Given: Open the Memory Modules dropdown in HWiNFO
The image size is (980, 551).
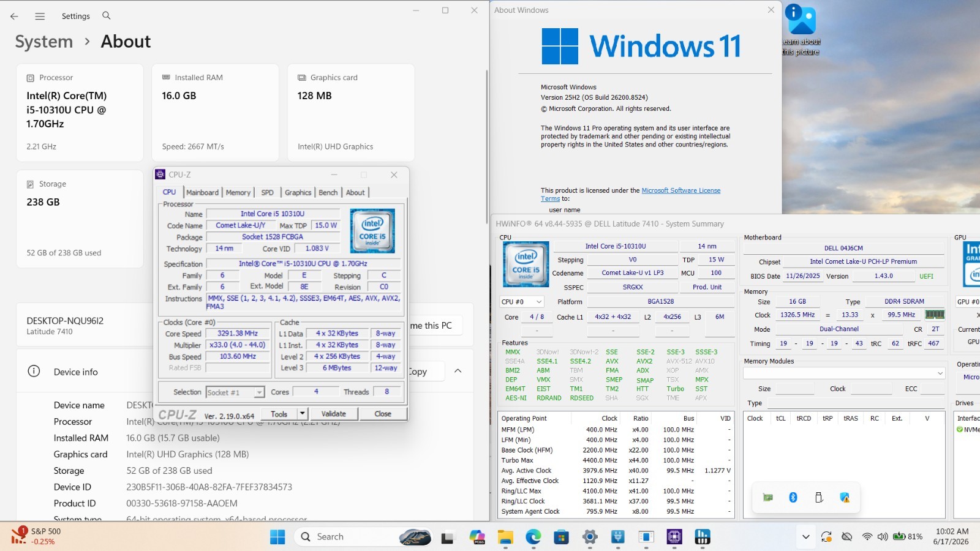Looking at the screenshot, I should coord(845,373).
